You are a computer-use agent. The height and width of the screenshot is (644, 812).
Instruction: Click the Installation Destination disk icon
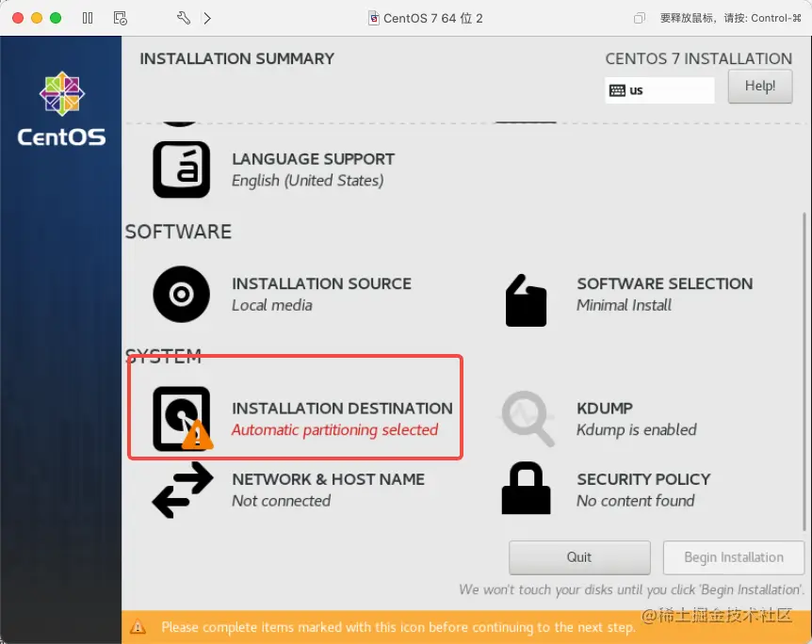pyautogui.click(x=182, y=419)
